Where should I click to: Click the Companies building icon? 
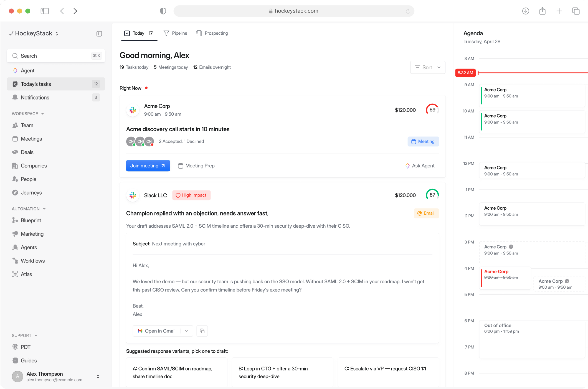pyautogui.click(x=15, y=166)
